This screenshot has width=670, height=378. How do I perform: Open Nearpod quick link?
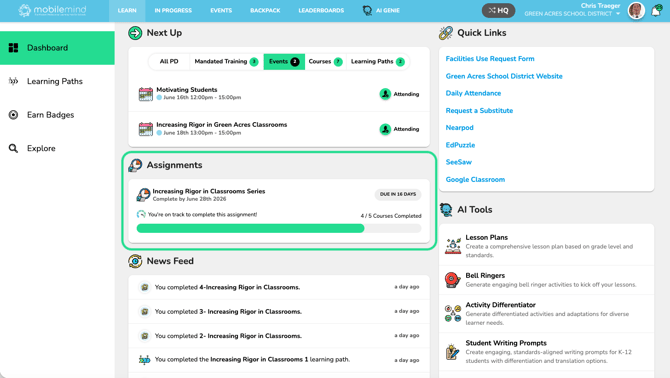pyautogui.click(x=459, y=128)
